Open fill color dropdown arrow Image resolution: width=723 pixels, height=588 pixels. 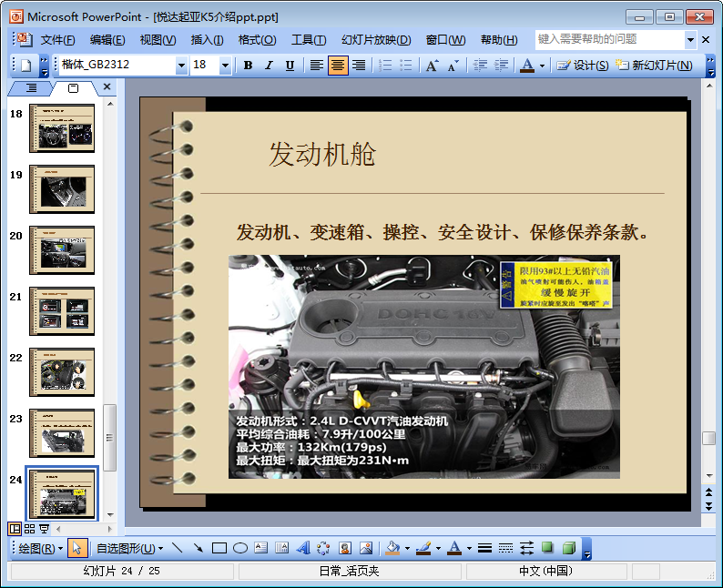pyautogui.click(x=408, y=548)
